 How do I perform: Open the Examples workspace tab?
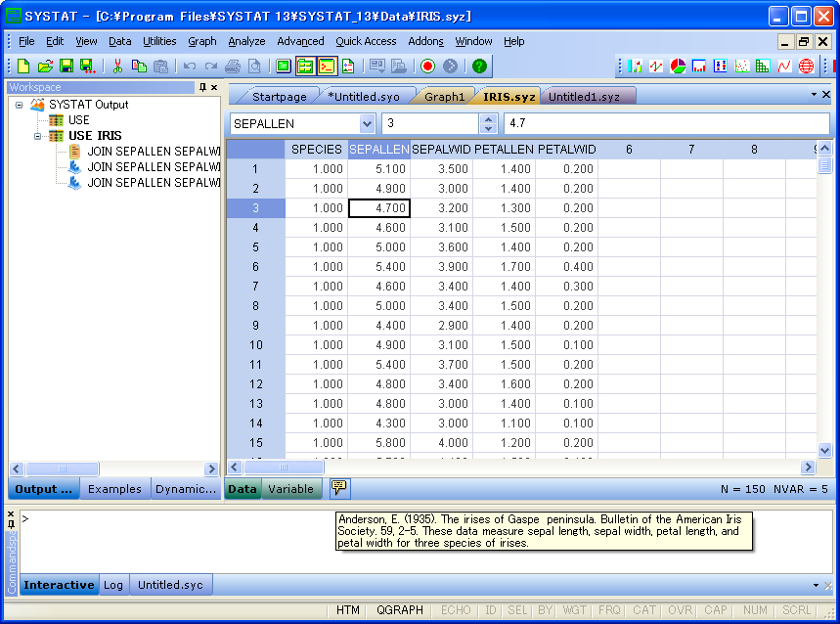click(114, 488)
